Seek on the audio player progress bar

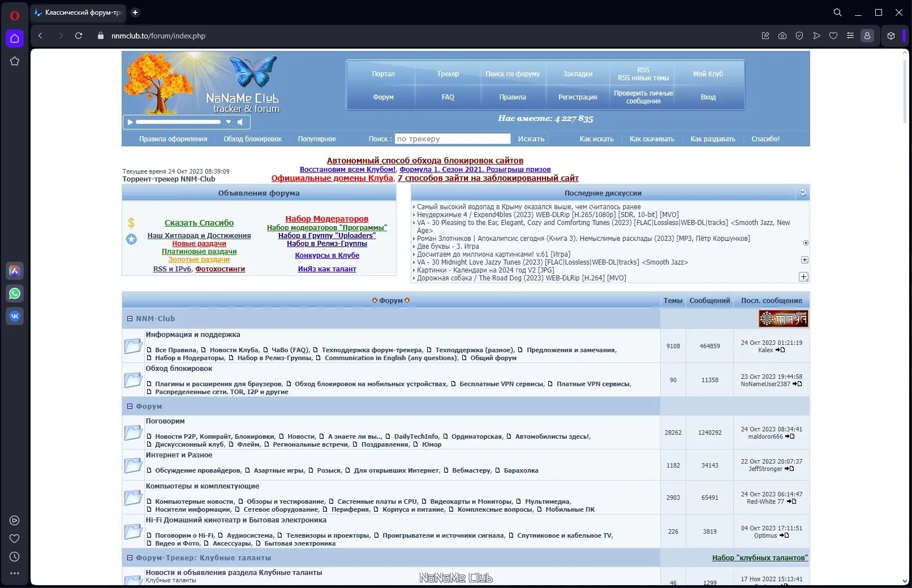[178, 122]
